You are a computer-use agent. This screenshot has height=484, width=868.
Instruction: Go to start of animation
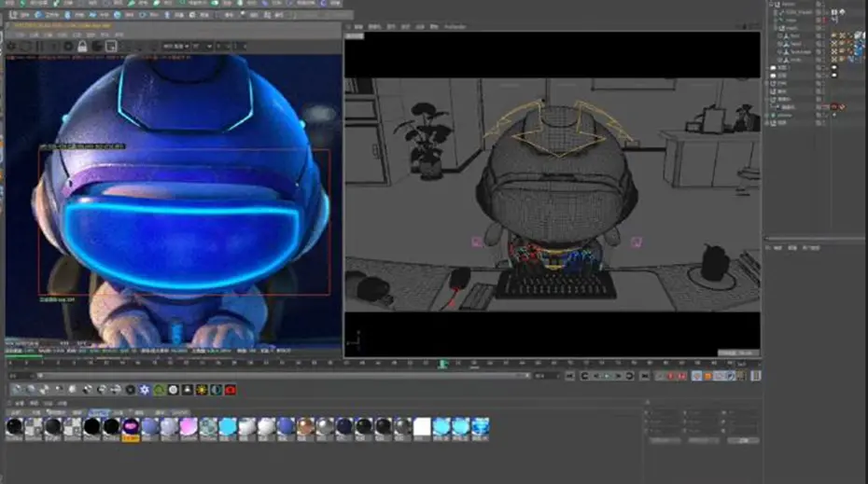[x=570, y=376]
